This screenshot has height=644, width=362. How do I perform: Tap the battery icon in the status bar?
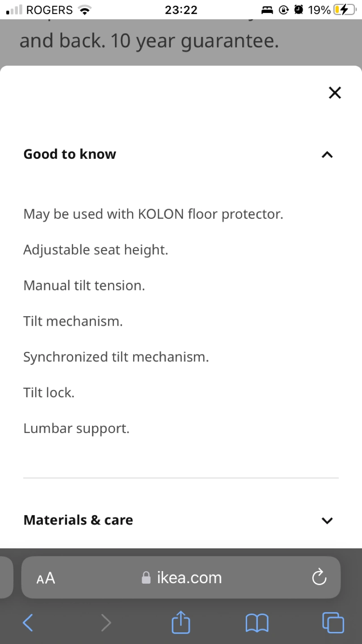click(343, 10)
